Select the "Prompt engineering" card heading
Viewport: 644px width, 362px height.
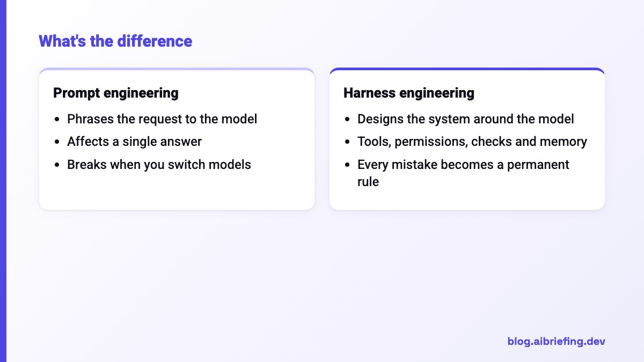coord(116,93)
